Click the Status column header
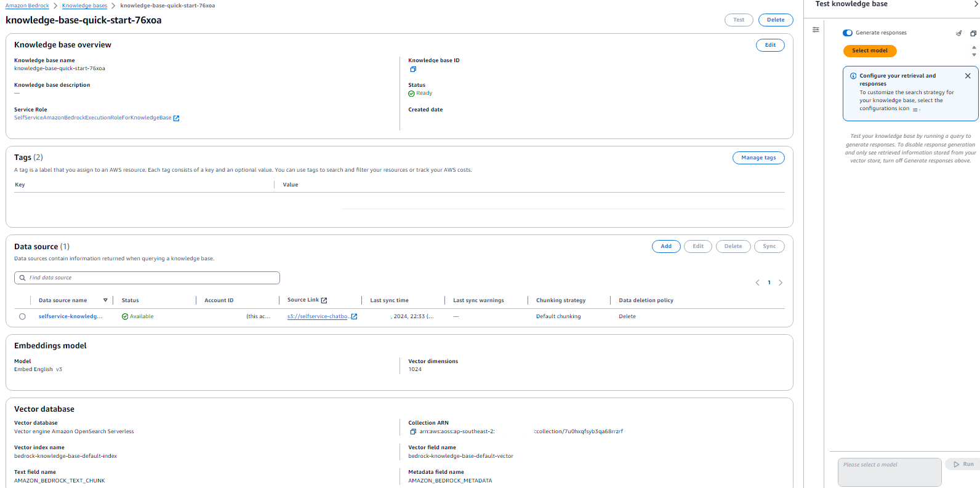980x488 pixels. point(130,300)
